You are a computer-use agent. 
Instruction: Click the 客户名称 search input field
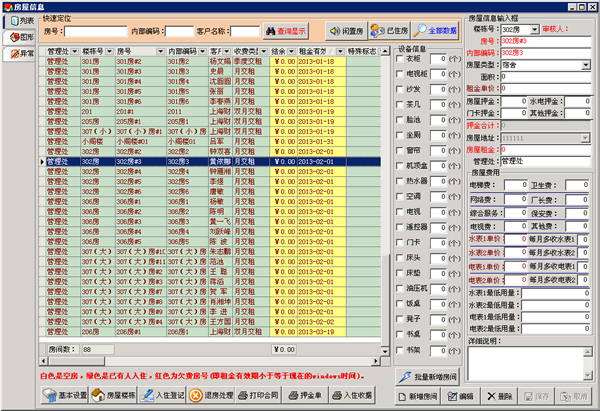pos(245,31)
